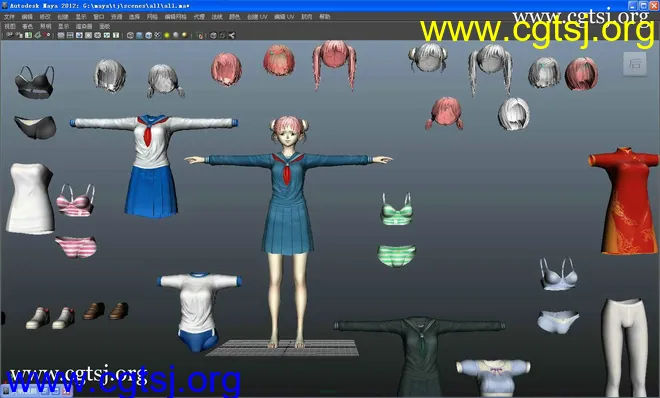This screenshot has height=398, width=660.
Task: Select the red cheongsam dress model
Action: (624, 201)
